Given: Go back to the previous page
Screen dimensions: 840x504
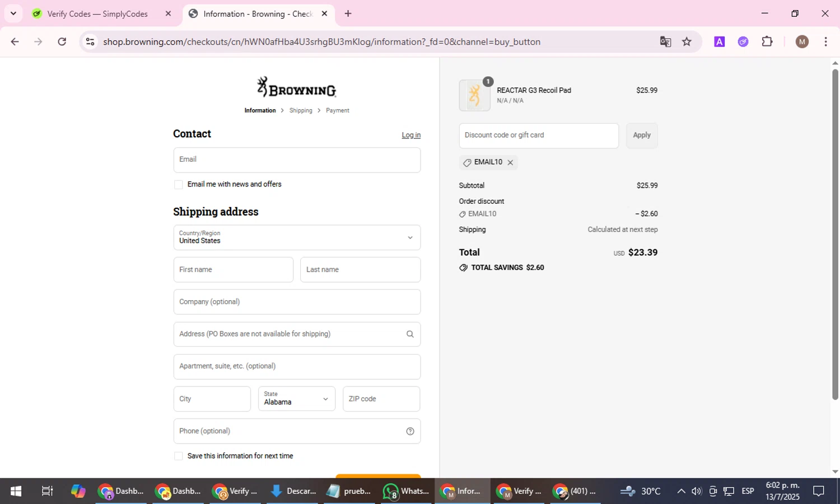Looking at the screenshot, I should coord(15,41).
